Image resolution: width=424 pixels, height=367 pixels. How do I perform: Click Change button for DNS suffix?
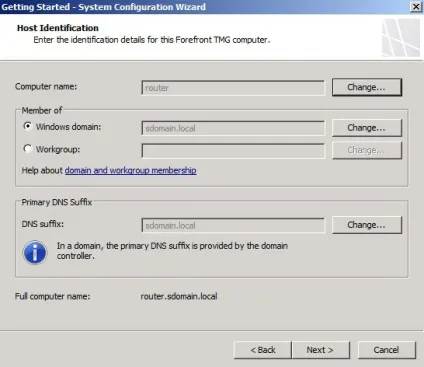coord(367,225)
